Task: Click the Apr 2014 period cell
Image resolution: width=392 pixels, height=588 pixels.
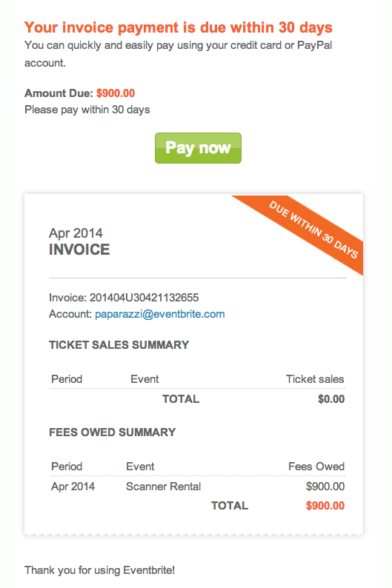Action: (x=73, y=487)
